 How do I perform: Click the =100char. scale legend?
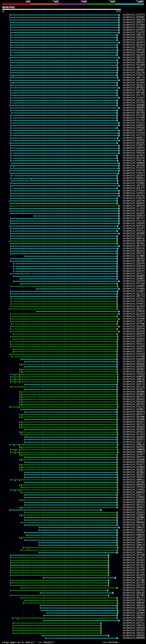pyautogui.click(x=111, y=642)
